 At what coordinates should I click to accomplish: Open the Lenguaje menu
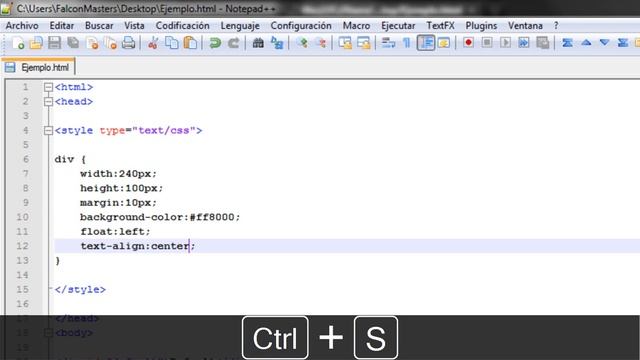pyautogui.click(x=240, y=26)
